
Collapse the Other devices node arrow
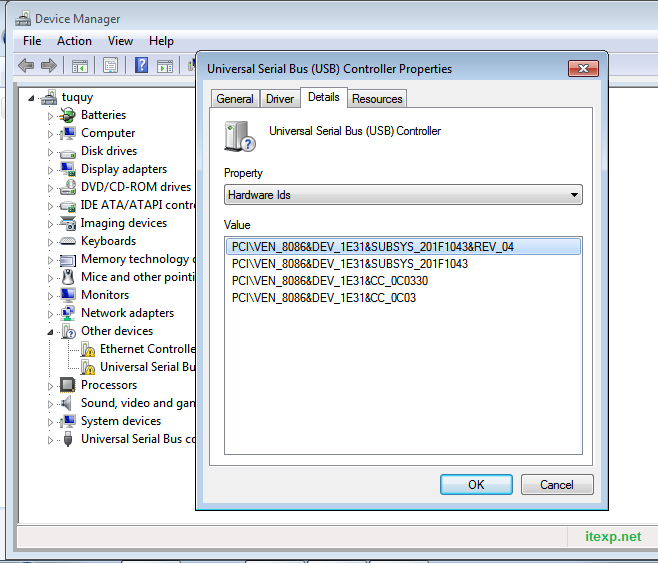click(50, 332)
